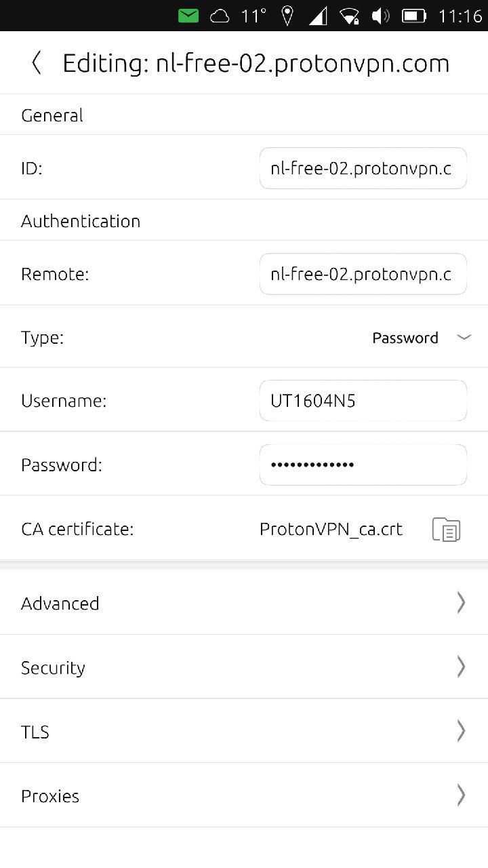Click the Remote server text field
The height and width of the screenshot is (868, 488).
[x=363, y=274]
